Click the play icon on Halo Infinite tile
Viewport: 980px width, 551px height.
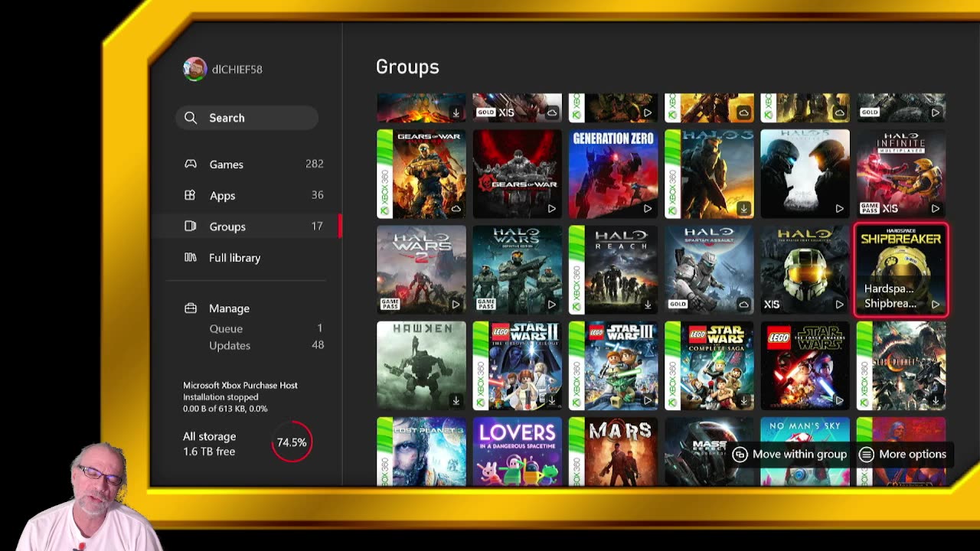point(936,208)
